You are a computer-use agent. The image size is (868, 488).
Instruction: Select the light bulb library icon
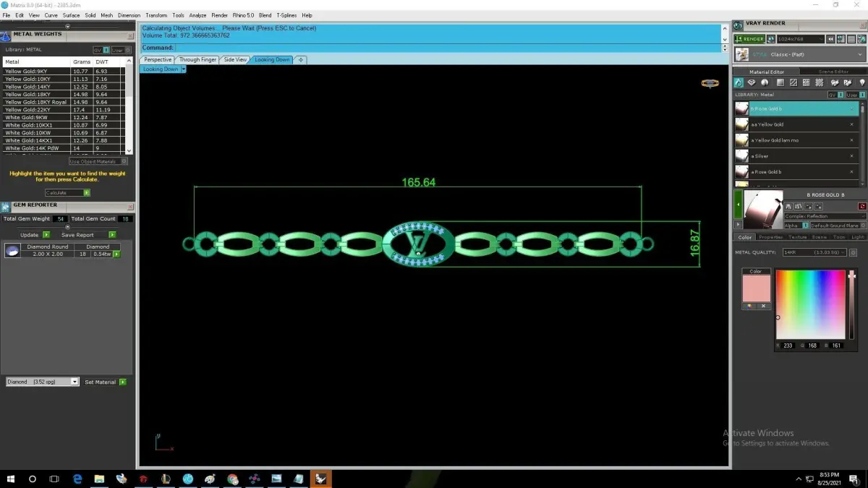(x=862, y=83)
